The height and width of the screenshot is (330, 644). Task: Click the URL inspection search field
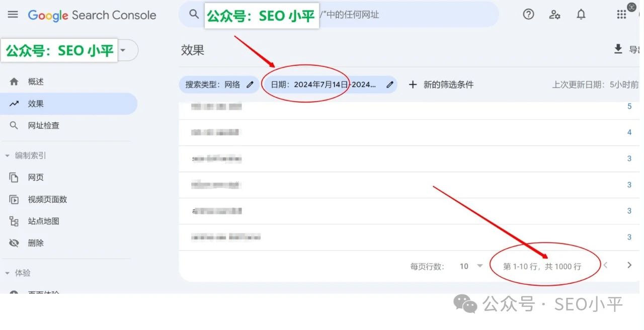click(x=339, y=15)
